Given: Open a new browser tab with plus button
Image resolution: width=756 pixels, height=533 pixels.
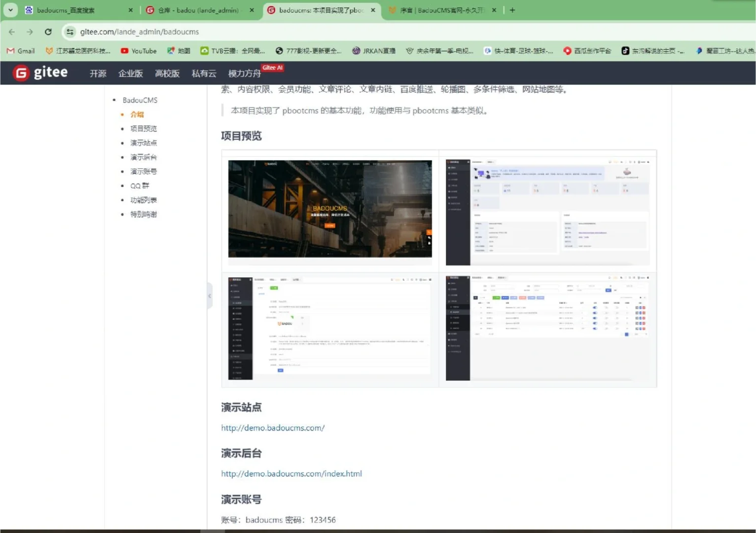Looking at the screenshot, I should [512, 10].
